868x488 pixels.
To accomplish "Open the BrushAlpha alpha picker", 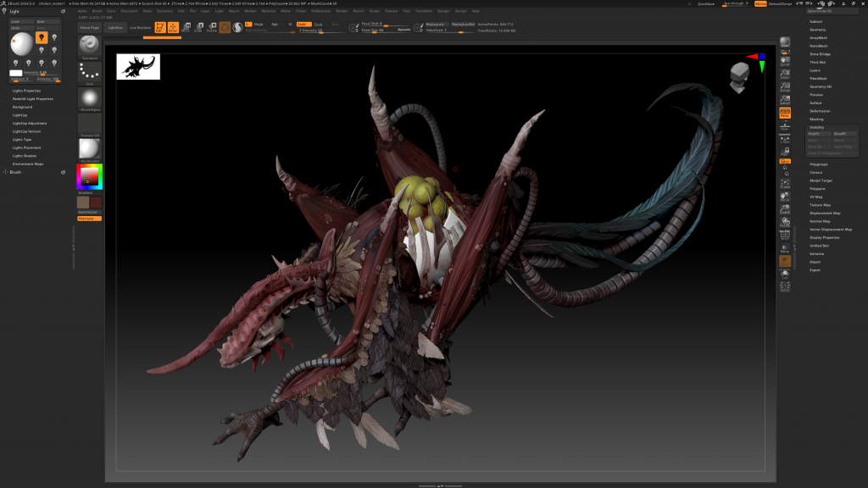I will click(x=89, y=99).
